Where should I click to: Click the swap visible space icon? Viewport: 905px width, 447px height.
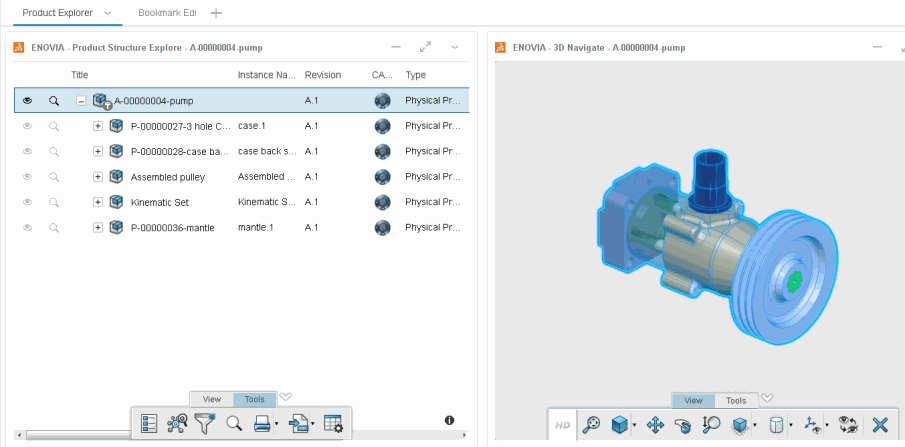point(848,424)
